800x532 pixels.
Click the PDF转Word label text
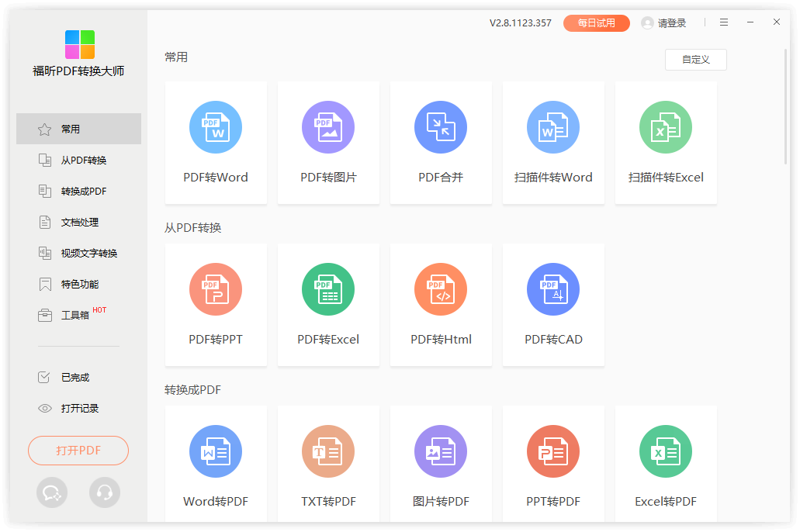point(215,177)
